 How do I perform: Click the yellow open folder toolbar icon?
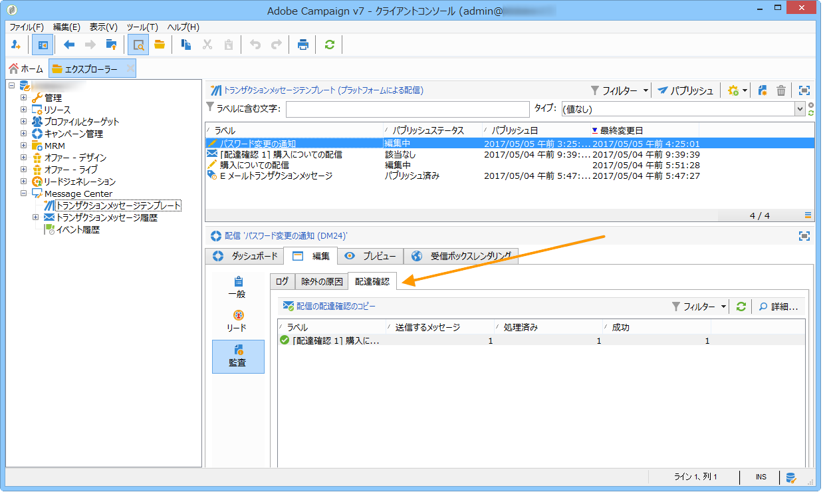coord(160,45)
